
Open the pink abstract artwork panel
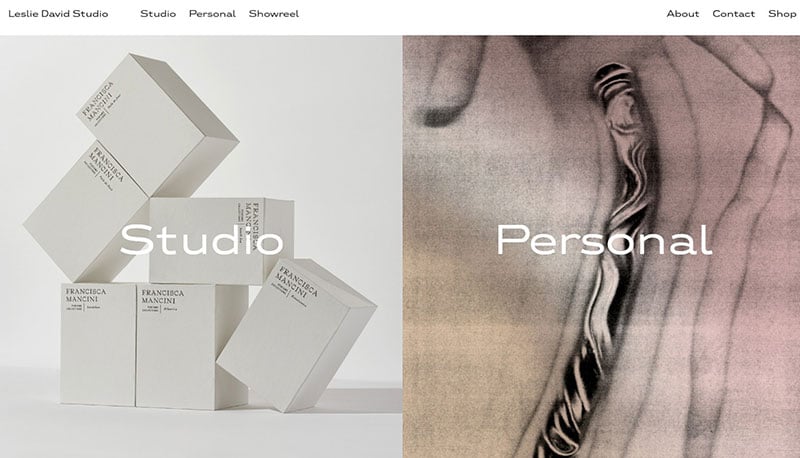click(601, 246)
